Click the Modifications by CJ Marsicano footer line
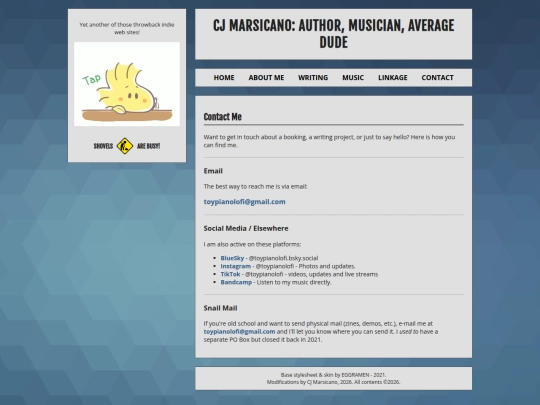Viewport: 540px width, 405px height. tap(333, 382)
